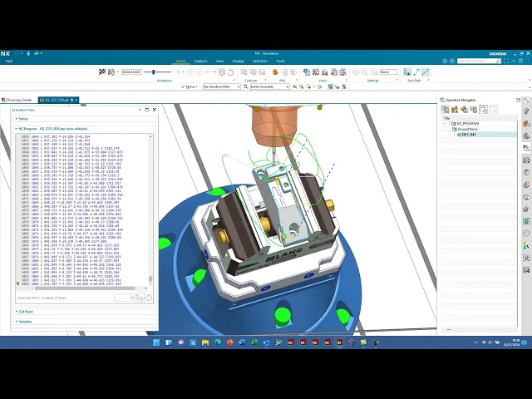Open the Task menu

pos(9,61)
